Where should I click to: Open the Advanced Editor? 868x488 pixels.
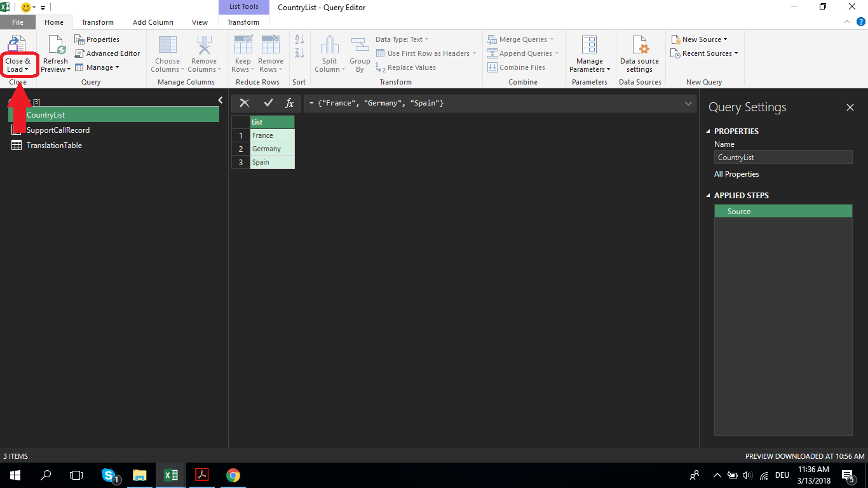108,53
